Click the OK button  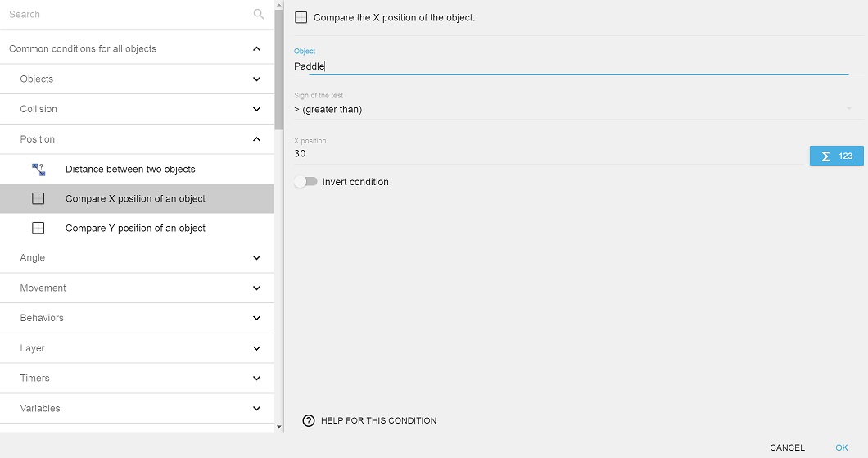point(841,447)
